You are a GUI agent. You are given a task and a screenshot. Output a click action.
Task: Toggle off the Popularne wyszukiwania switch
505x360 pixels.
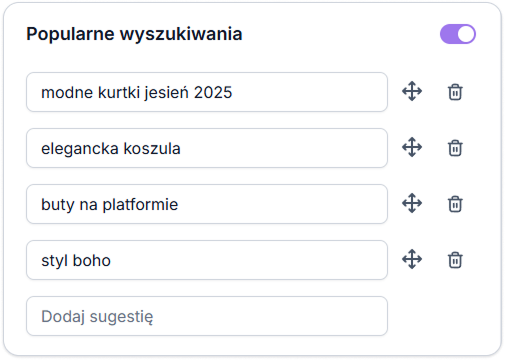click(x=458, y=34)
